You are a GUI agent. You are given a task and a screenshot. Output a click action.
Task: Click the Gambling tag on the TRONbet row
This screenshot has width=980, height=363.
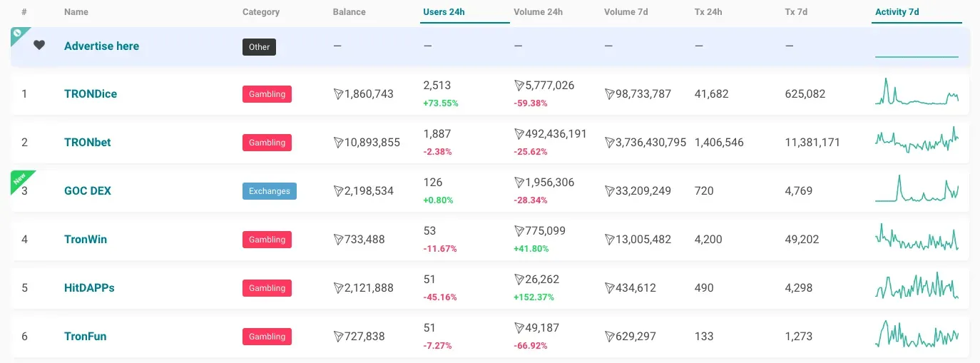267,143
